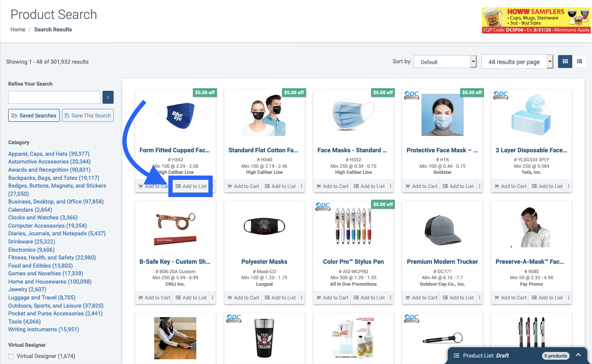
Task: Open more options for Color Pro Stylus Pen
Action: (x=391, y=298)
